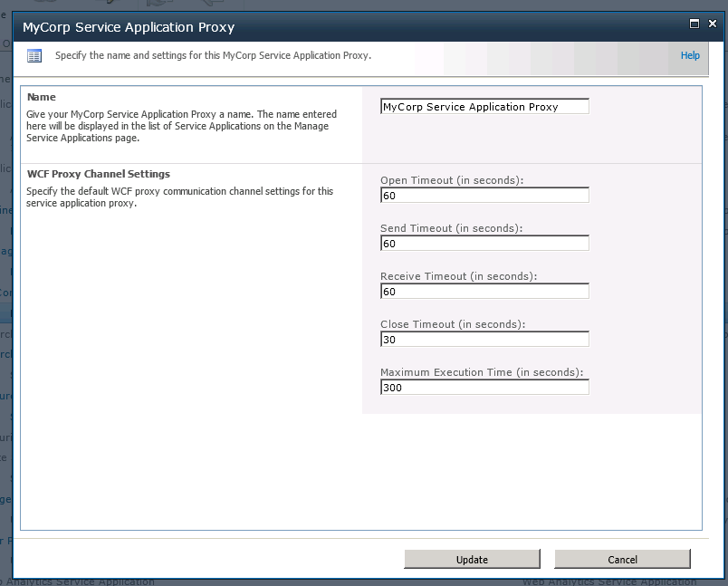Maximize the MyCorp proxy dialog
This screenshot has height=586, width=728.
point(694,24)
